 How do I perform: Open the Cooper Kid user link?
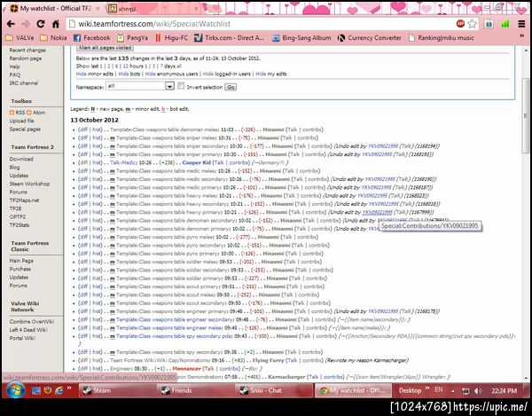tap(197, 163)
